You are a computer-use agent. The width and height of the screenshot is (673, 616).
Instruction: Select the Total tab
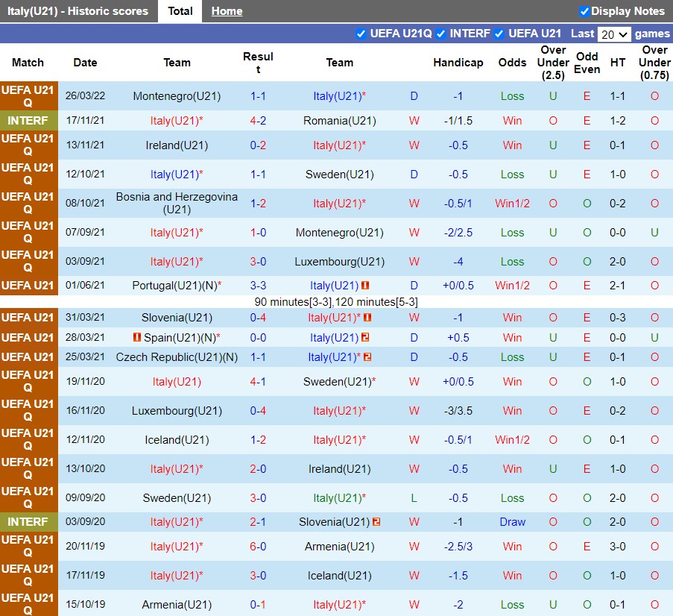[180, 11]
